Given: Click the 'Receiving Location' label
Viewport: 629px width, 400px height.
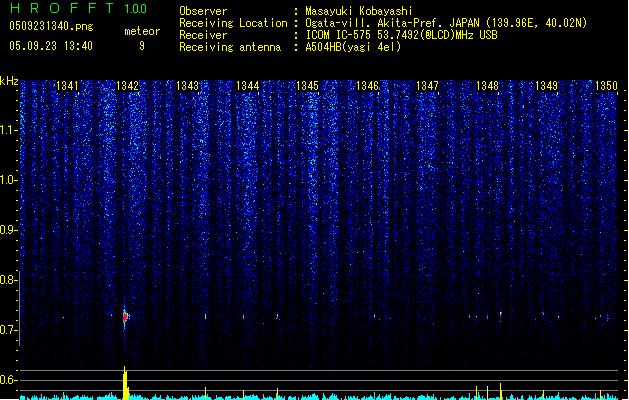Looking at the screenshot, I should point(233,23).
